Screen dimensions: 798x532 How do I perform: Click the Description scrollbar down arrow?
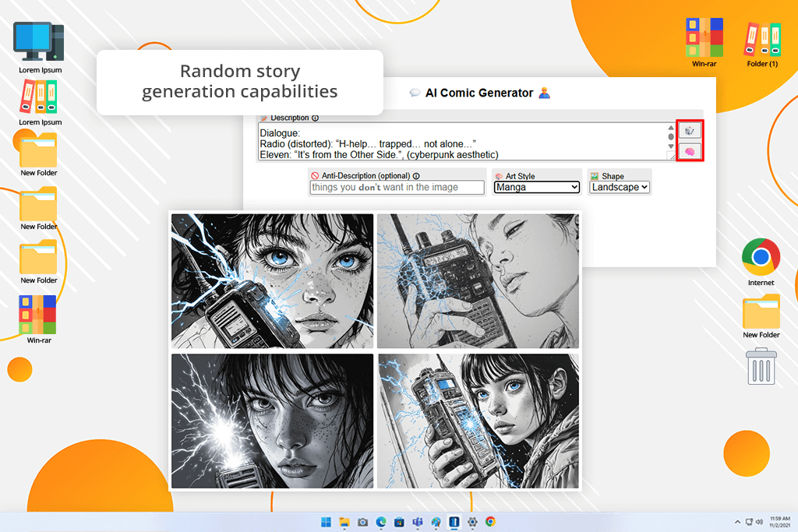point(671,146)
